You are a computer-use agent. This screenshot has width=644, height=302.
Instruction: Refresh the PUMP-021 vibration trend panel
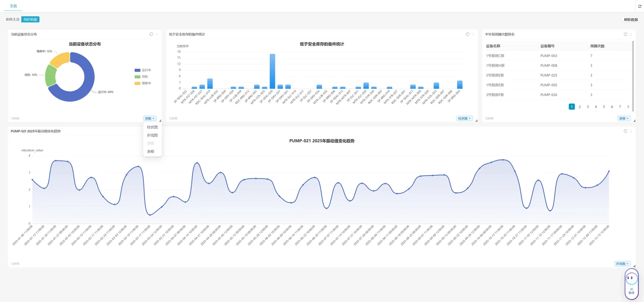click(x=625, y=131)
